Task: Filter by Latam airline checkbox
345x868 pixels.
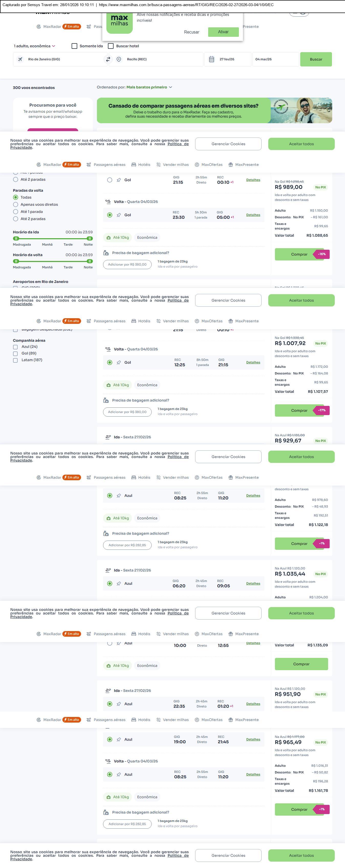Action: click(15, 360)
